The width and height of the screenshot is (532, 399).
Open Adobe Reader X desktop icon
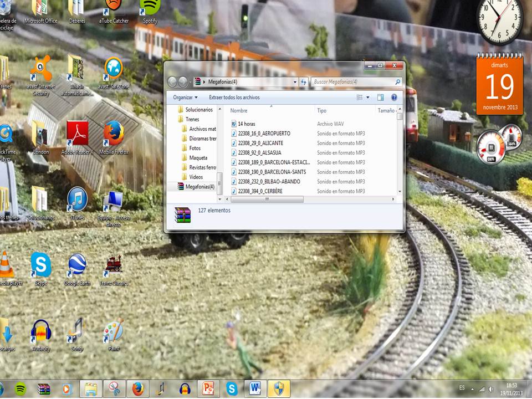tap(77, 138)
